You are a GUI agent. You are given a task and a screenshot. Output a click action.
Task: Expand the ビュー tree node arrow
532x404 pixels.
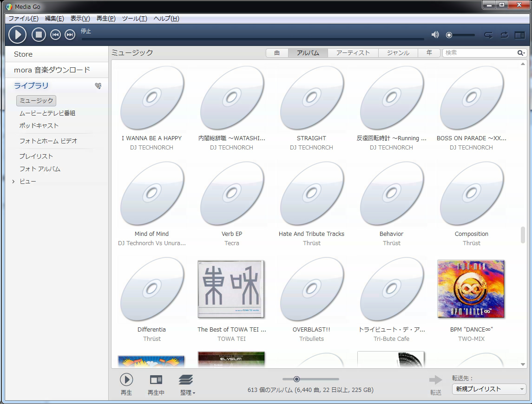(13, 182)
